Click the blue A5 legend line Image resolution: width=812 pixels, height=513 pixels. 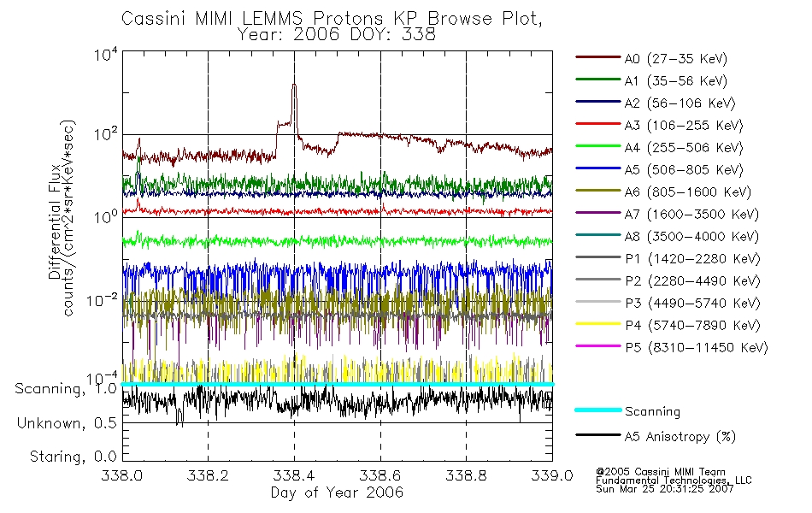click(x=598, y=168)
